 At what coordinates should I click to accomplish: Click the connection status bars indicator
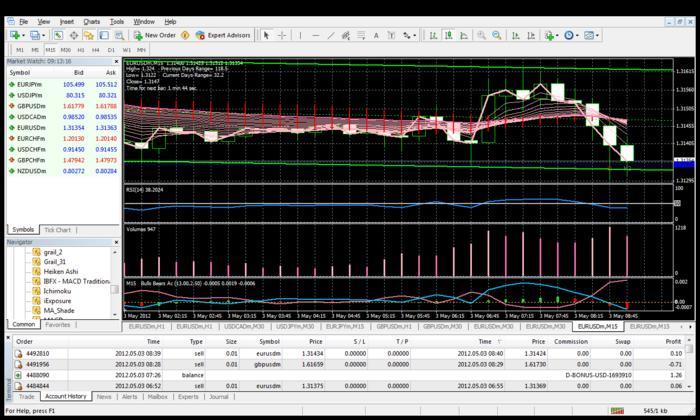617,411
